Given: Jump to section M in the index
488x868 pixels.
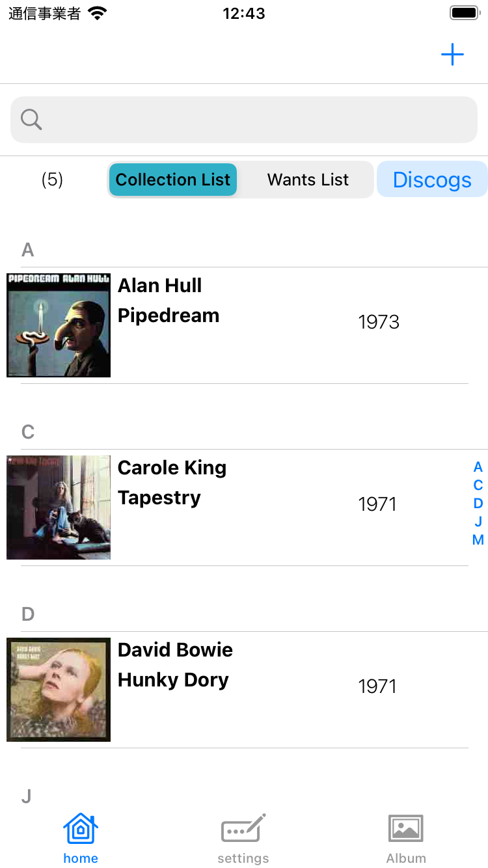Looking at the screenshot, I should point(478,540).
